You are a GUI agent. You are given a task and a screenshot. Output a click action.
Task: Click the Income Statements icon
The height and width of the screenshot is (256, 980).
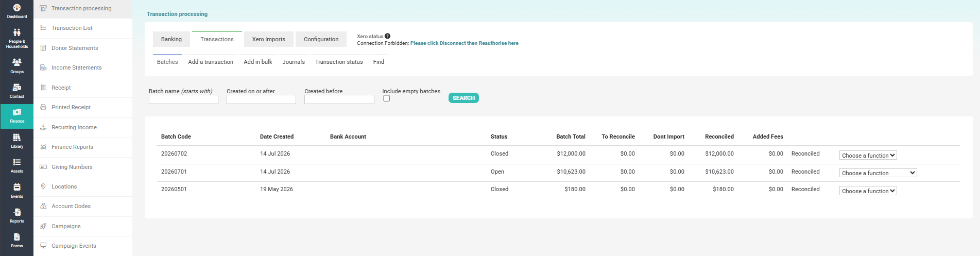(x=43, y=67)
